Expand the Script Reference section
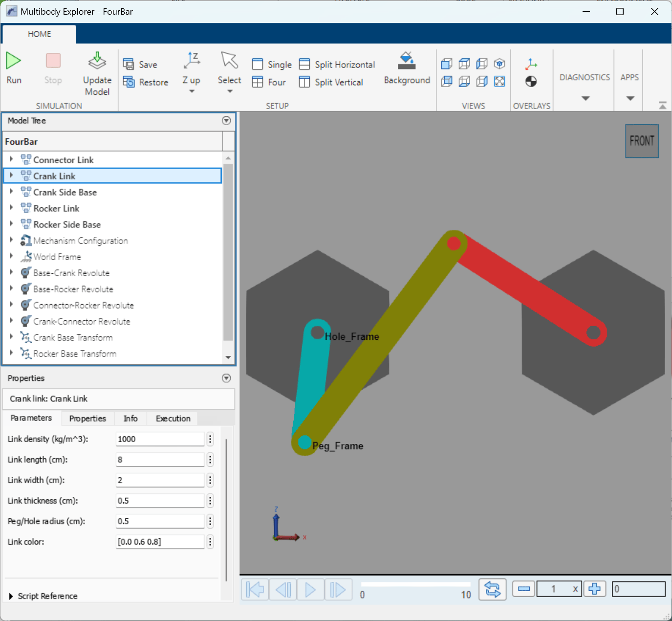The image size is (672, 621). point(11,596)
